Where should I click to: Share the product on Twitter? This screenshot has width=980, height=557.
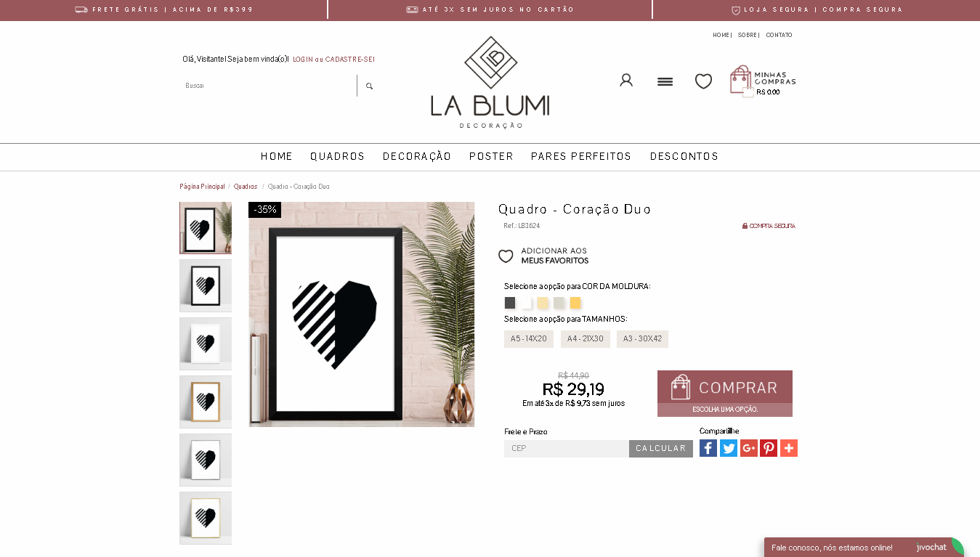(x=729, y=448)
